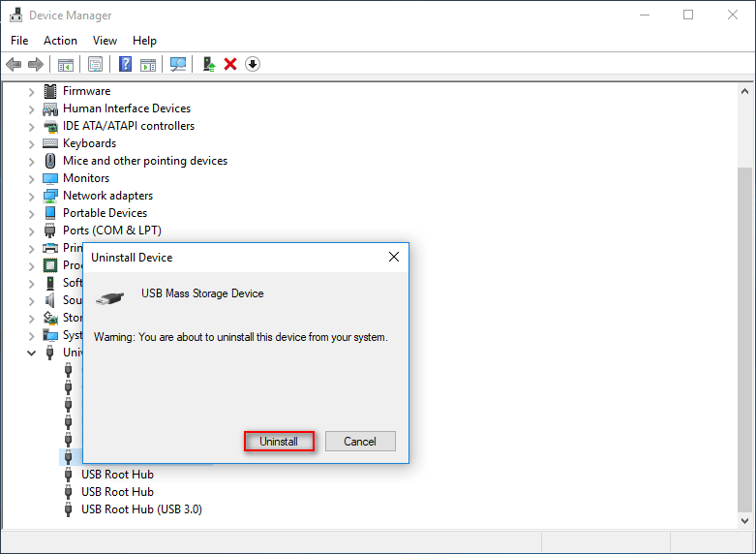Click Scan for hardware changes monitor icon
The image size is (756, 554).
pos(178,64)
